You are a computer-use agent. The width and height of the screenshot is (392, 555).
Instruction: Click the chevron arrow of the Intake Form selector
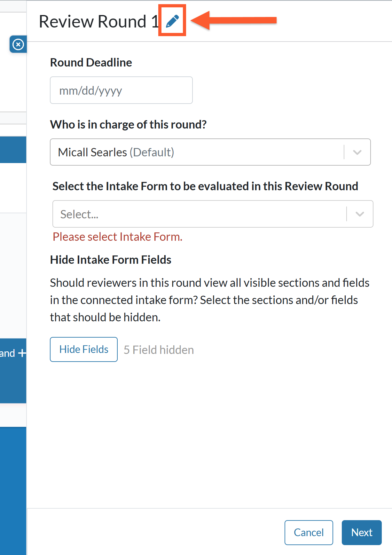pyautogui.click(x=360, y=214)
